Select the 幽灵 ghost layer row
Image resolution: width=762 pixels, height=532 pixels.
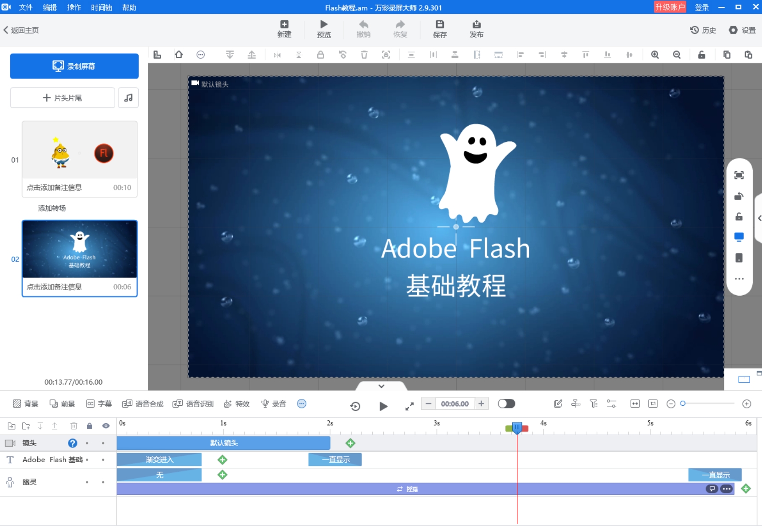coord(58,482)
